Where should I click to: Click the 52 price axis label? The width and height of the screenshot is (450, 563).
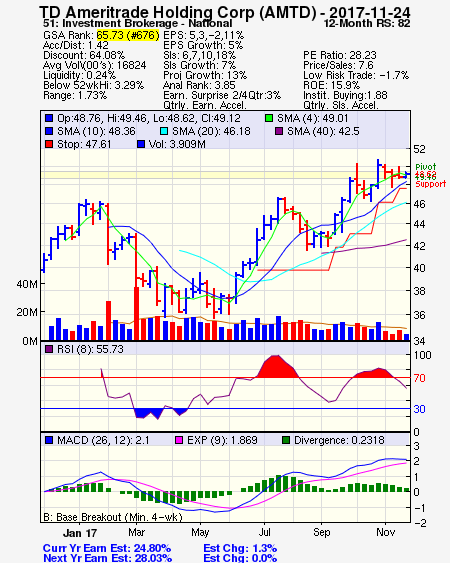tap(419, 149)
